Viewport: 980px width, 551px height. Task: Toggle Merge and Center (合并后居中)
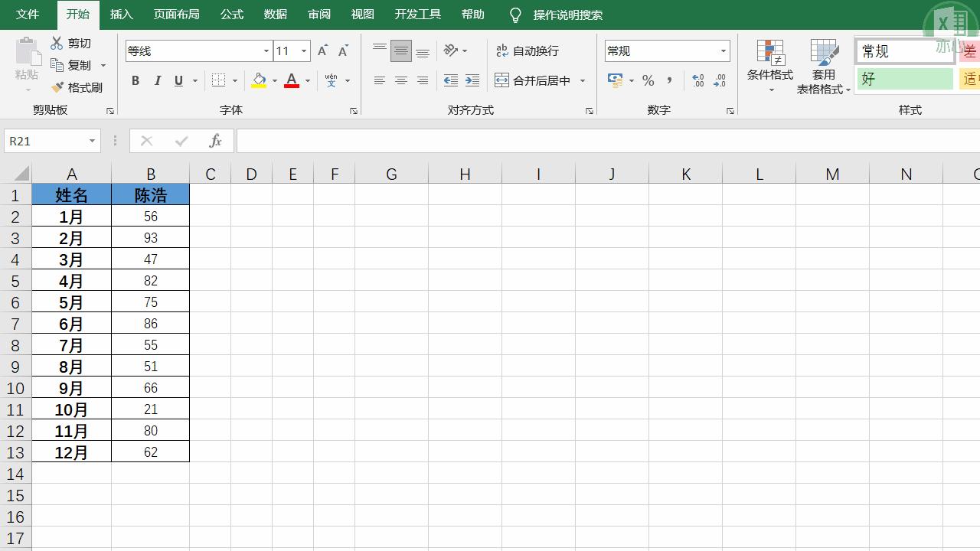536,80
